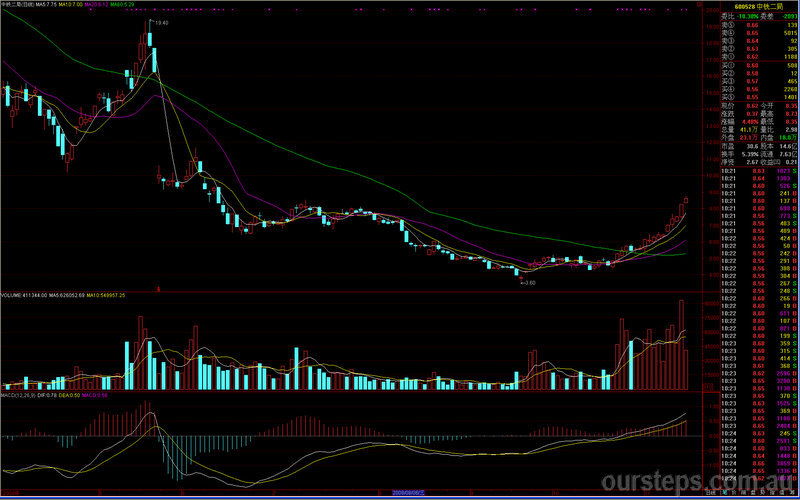800x500 pixels.
Task: Click the 最高 high price 8.73
Action: coord(791,114)
